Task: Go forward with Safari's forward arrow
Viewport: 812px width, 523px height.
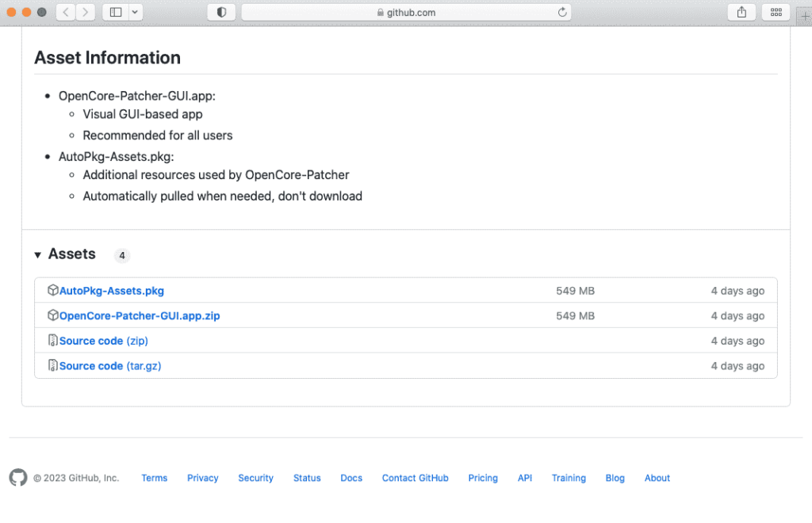Action: 86,12
